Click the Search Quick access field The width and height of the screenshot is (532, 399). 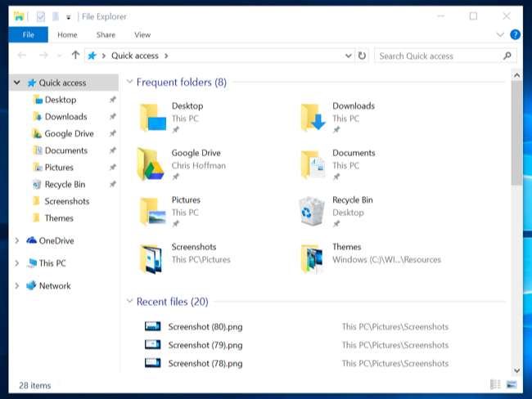(438, 56)
